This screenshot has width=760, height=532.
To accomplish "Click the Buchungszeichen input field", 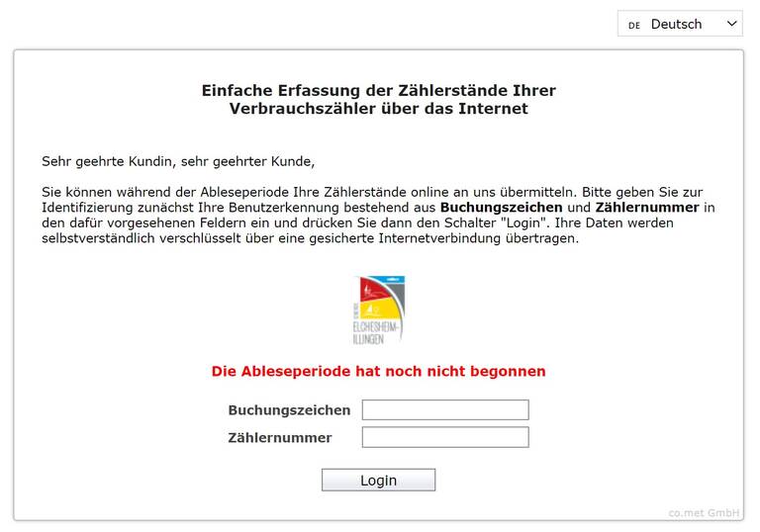I will click(x=445, y=410).
